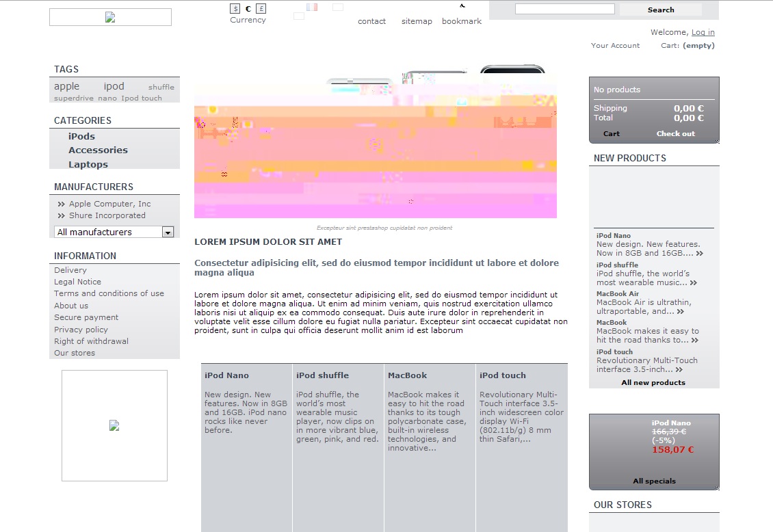Open the iPods category
The width and height of the screenshot is (773, 532).
pyautogui.click(x=82, y=137)
